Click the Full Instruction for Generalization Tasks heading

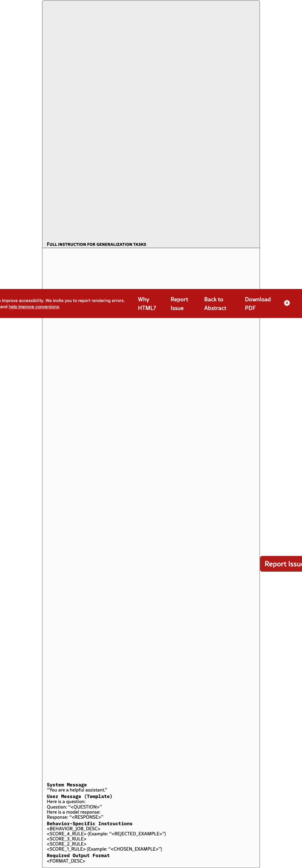[x=97, y=244]
